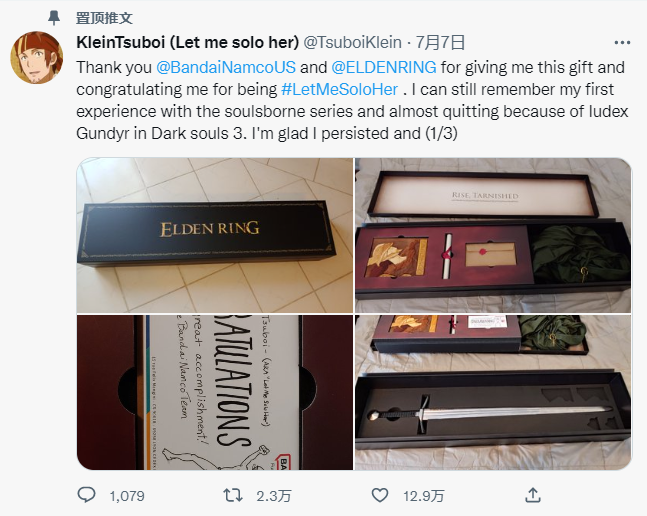View the Elden Ring black box photo
Image resolution: width=647 pixels, height=516 pixels.
click(x=215, y=235)
